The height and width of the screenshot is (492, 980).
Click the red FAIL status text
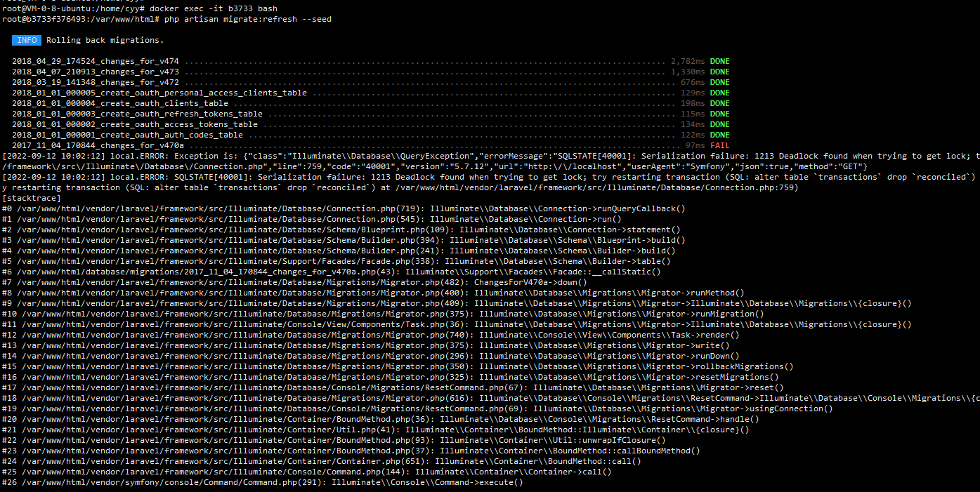719,145
